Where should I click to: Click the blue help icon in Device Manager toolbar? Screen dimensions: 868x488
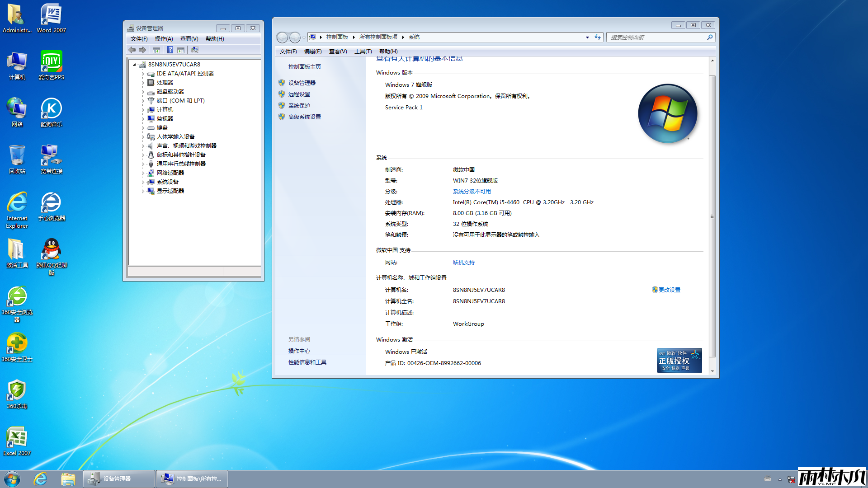(170, 50)
